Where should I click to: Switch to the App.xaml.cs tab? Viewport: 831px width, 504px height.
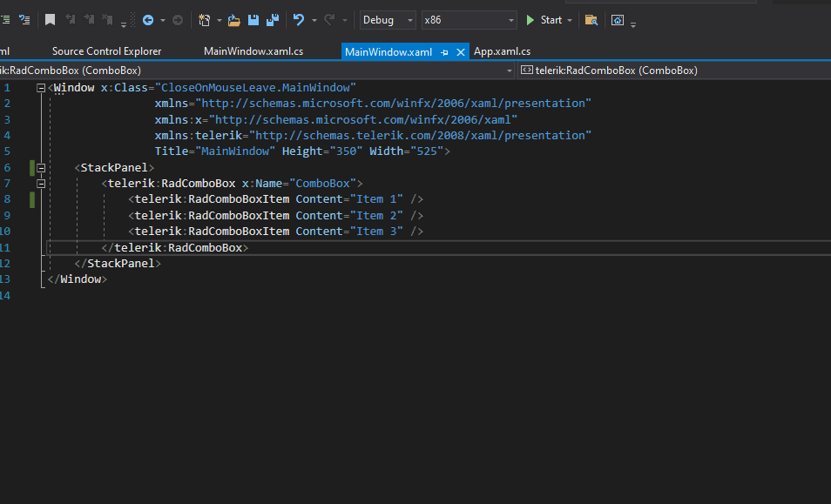(x=502, y=51)
